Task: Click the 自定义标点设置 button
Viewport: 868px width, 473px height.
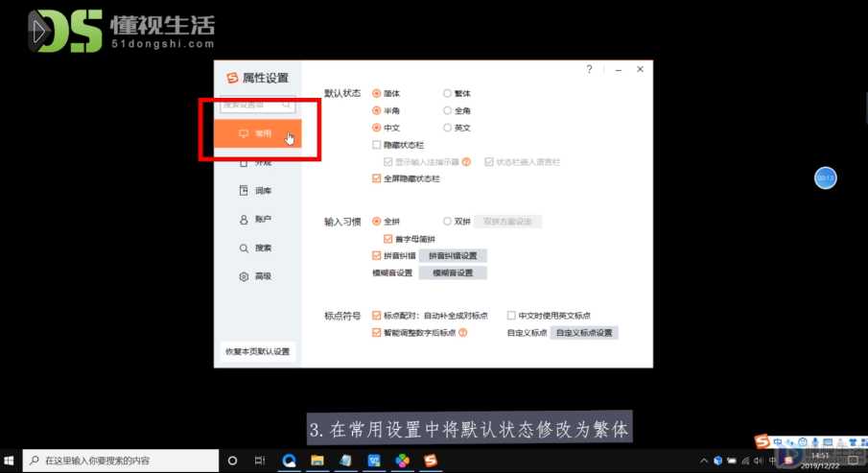Action: point(584,332)
